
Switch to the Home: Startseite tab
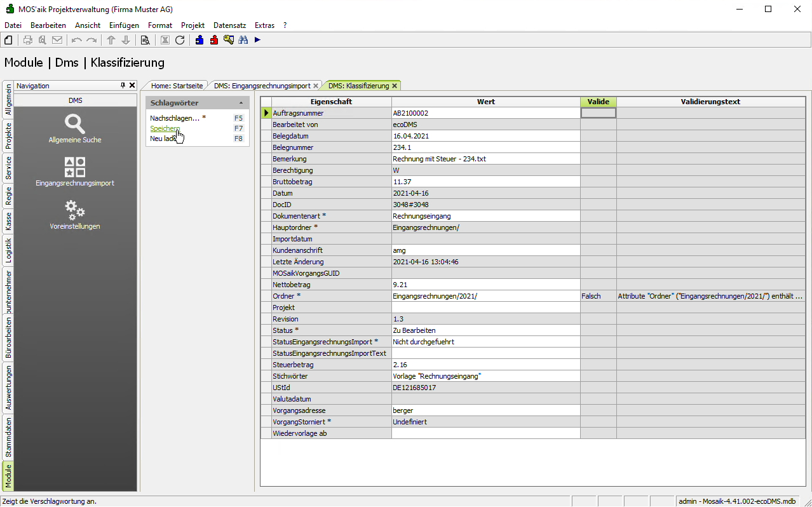tap(177, 86)
